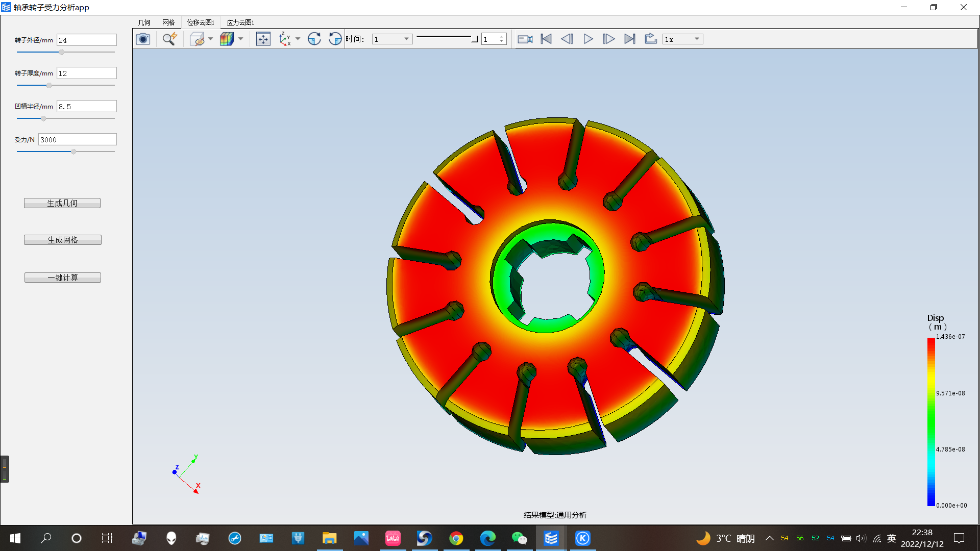Select the 1x playback speed dropdown

[x=681, y=39]
